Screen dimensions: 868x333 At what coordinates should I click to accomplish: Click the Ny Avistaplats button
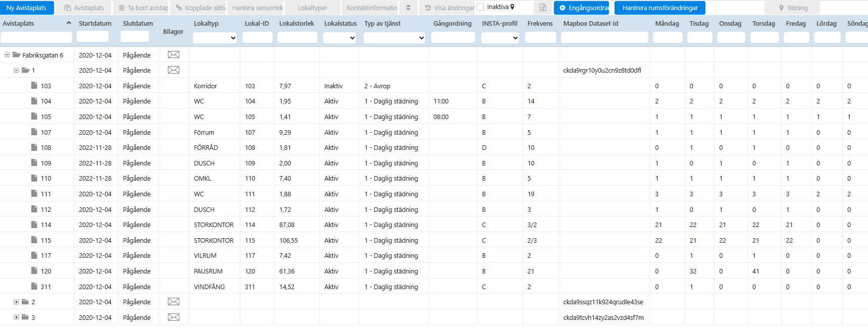click(27, 8)
